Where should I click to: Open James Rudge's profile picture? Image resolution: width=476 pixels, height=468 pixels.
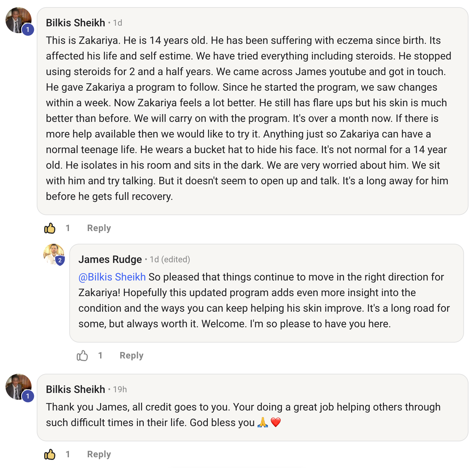[53, 253]
